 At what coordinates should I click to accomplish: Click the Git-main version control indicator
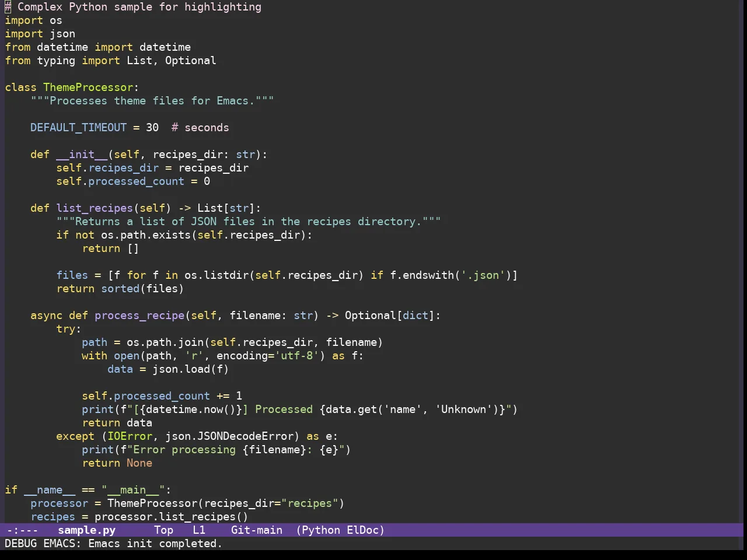click(257, 530)
